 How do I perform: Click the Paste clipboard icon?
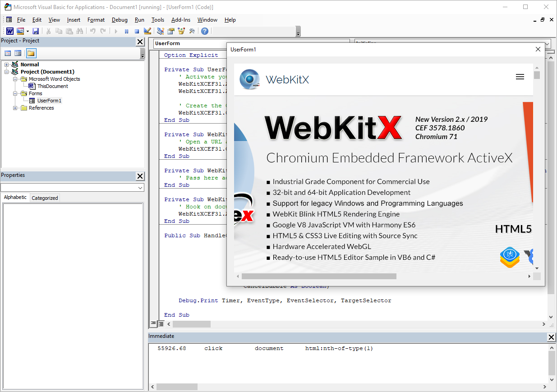[69, 31]
